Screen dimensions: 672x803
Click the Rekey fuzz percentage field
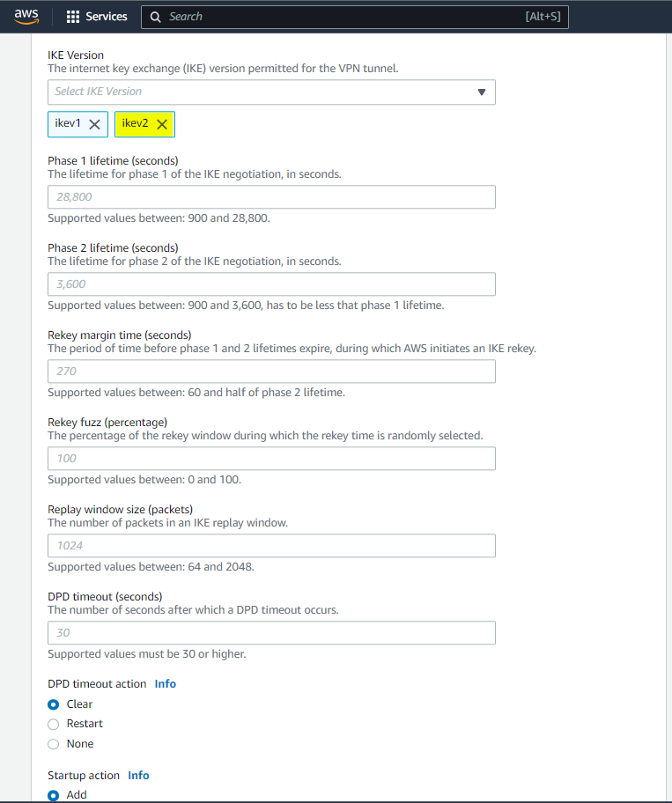[271, 459]
